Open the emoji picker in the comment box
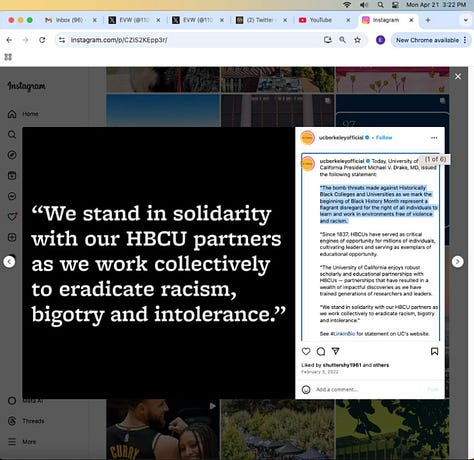The image size is (474, 460). click(x=306, y=389)
